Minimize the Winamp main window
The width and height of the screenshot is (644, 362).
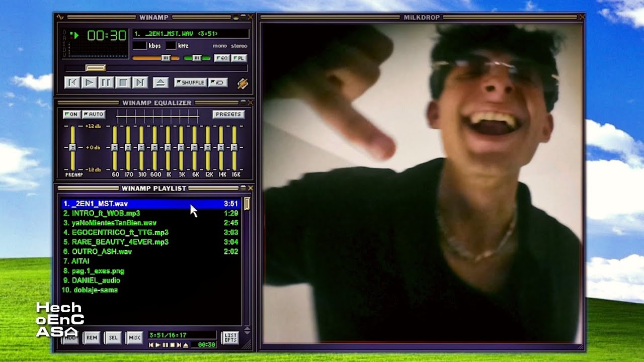236,17
